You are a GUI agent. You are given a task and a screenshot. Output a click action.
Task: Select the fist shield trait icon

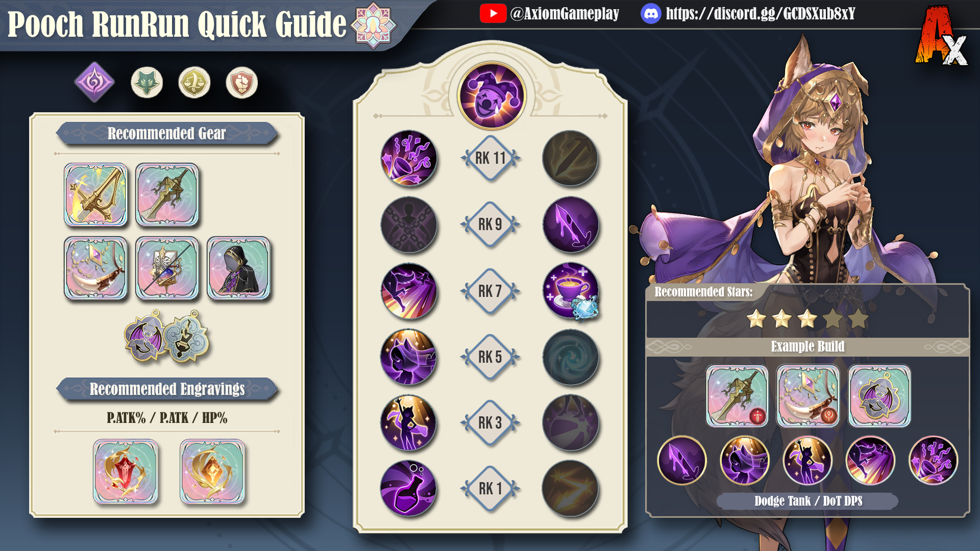click(x=241, y=82)
